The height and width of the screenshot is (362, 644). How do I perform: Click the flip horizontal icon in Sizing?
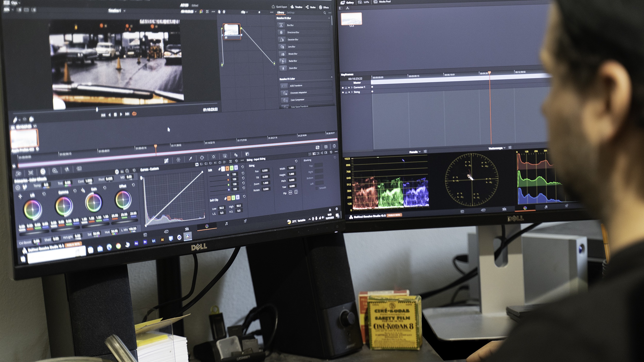(x=290, y=192)
